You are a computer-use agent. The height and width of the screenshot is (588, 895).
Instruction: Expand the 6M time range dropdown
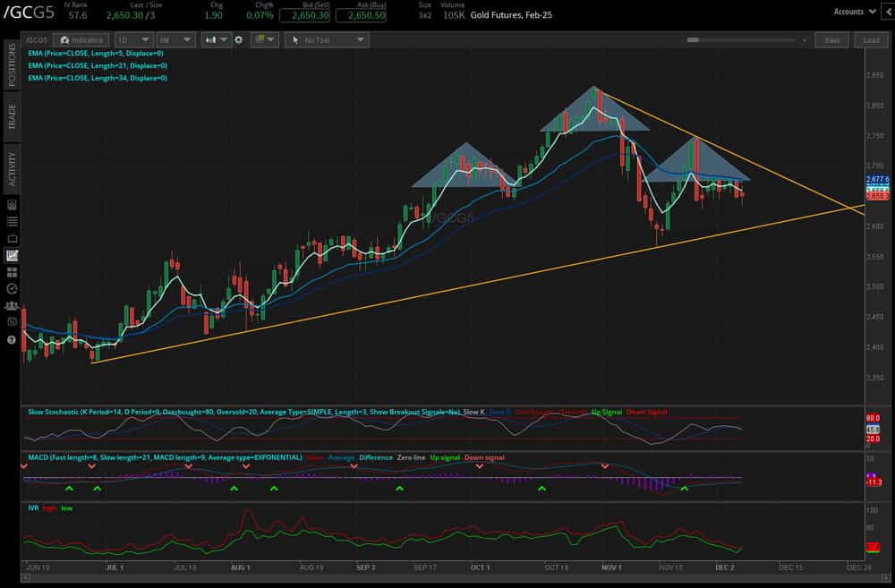175,39
